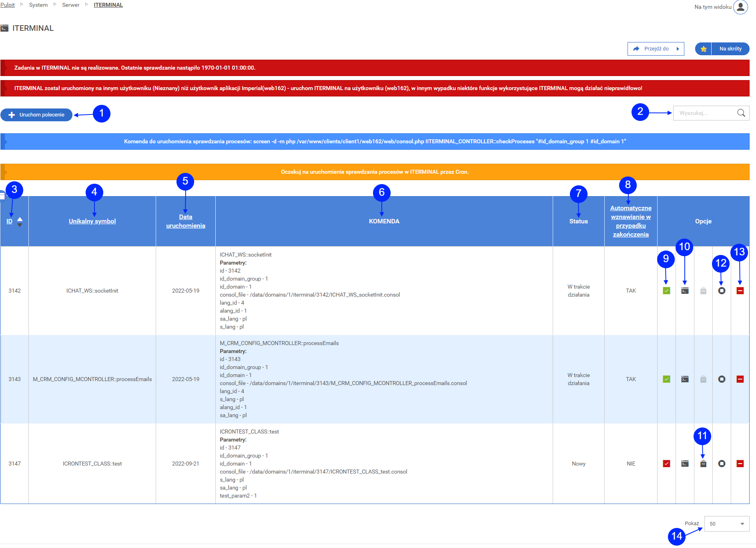
Task: Click the stop circle icon for row 3143
Action: tap(722, 379)
